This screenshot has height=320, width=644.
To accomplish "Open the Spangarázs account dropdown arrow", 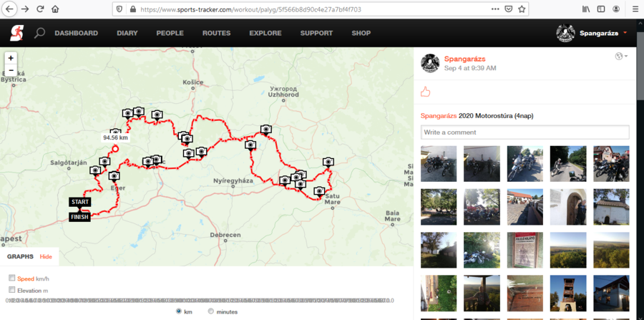I will pos(625,33).
